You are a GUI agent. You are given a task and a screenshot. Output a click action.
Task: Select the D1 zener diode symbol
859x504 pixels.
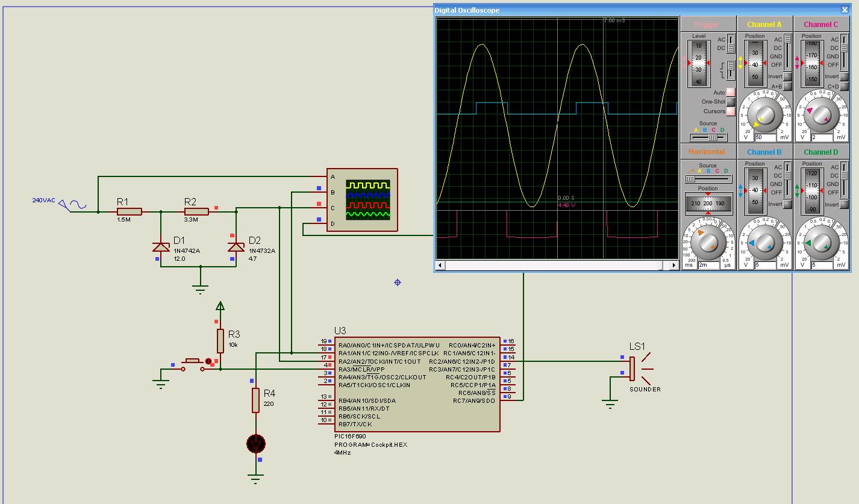[x=161, y=246]
